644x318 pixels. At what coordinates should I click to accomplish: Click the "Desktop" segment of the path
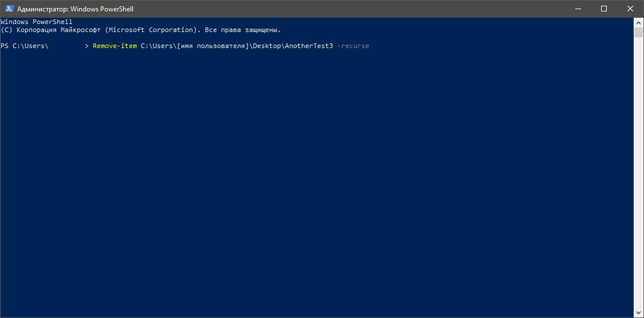pos(267,46)
